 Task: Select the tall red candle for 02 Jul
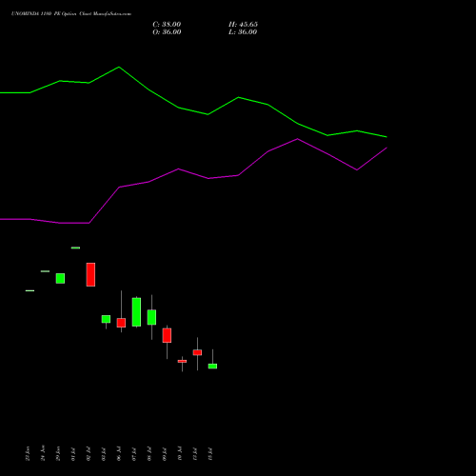(x=90, y=274)
